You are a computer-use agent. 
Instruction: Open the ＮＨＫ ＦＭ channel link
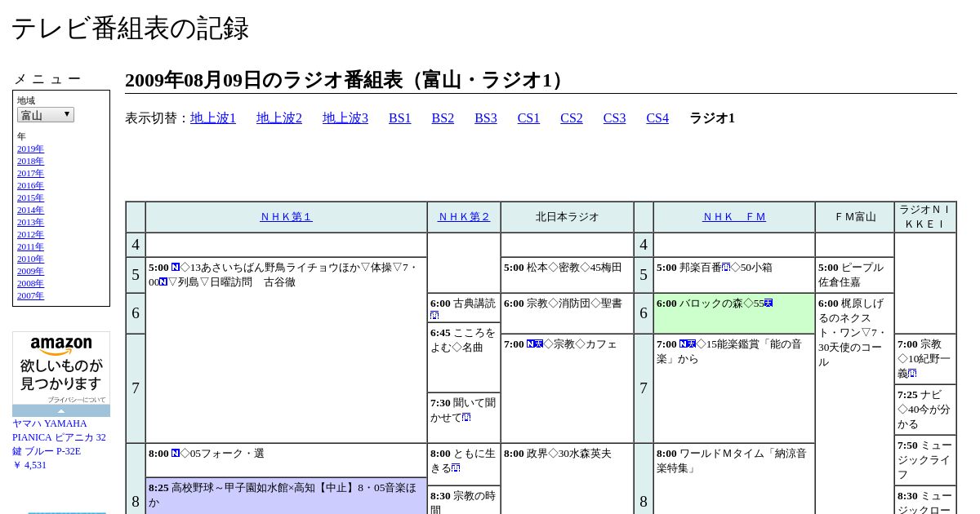pyautogui.click(x=734, y=217)
